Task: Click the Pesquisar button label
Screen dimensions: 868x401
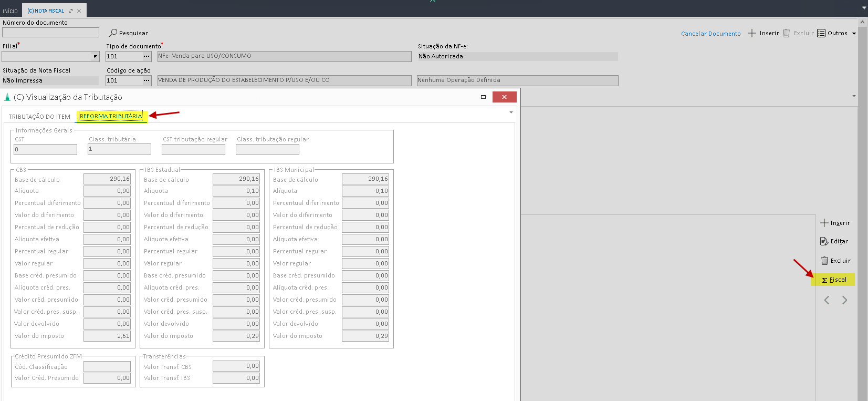Action: tap(133, 33)
